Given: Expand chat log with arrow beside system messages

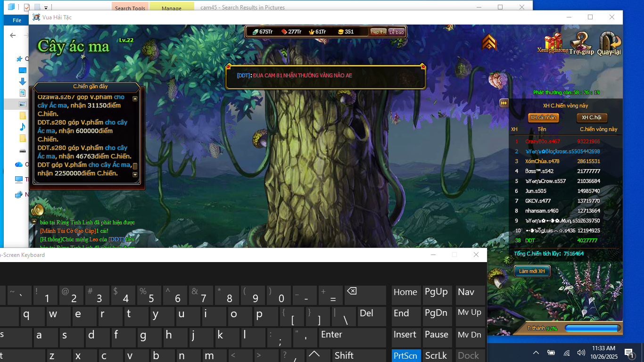Looking at the screenshot, I should 34,221.
